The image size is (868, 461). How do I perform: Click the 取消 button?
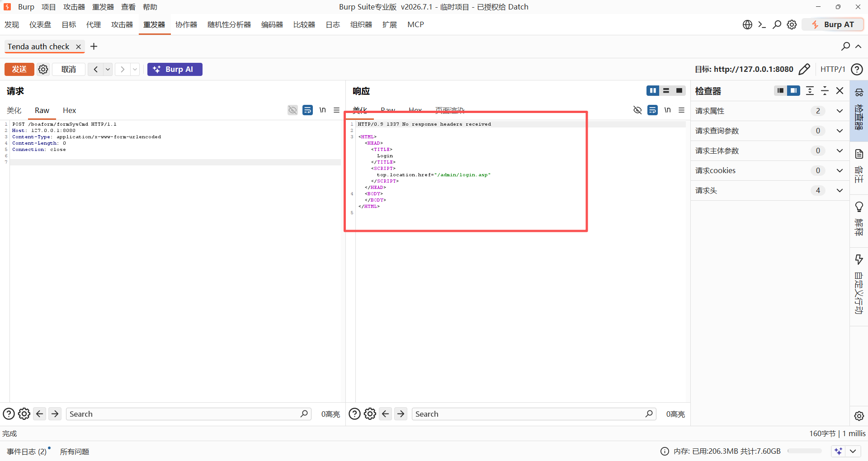tap(69, 69)
